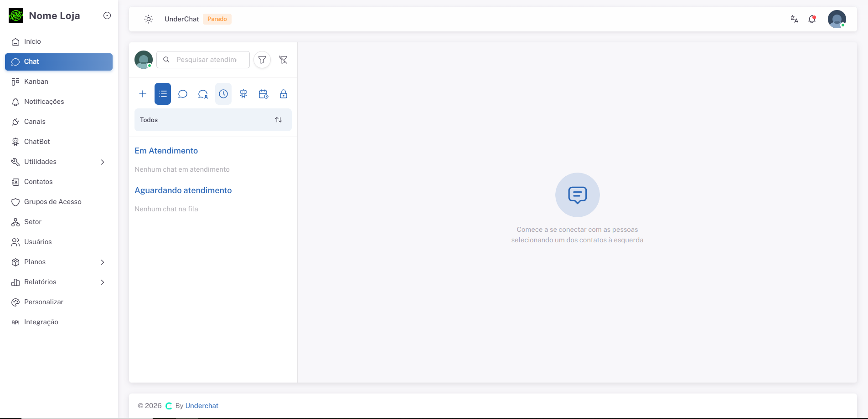Open Underchat link in footer
The image size is (868, 419).
tap(202, 406)
